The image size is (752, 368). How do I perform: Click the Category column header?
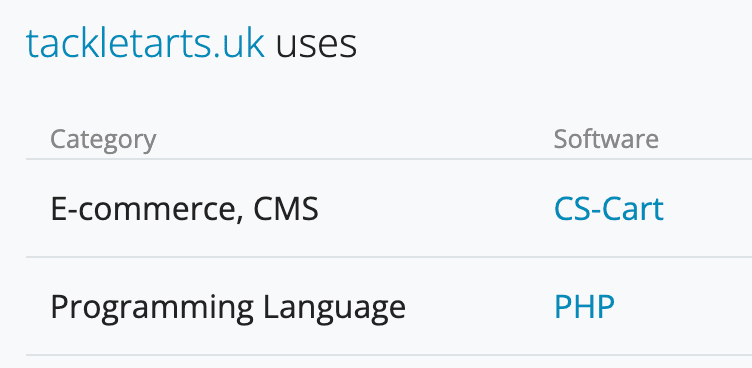[103, 140]
